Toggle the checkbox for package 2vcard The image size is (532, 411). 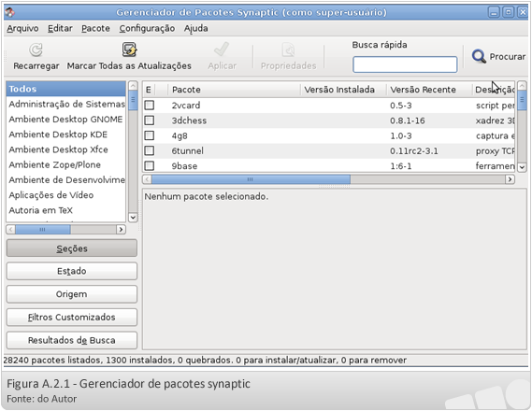click(x=150, y=106)
